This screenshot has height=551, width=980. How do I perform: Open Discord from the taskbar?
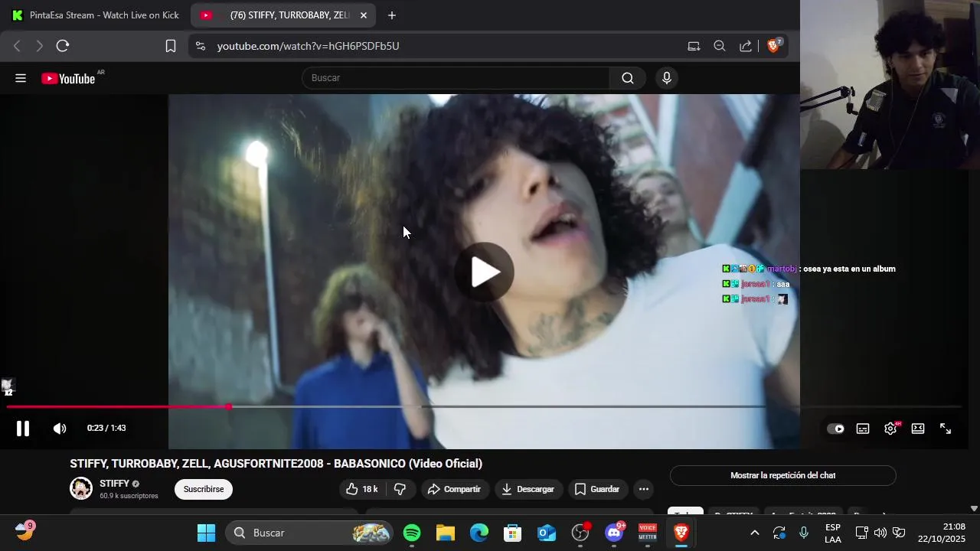[x=614, y=533]
